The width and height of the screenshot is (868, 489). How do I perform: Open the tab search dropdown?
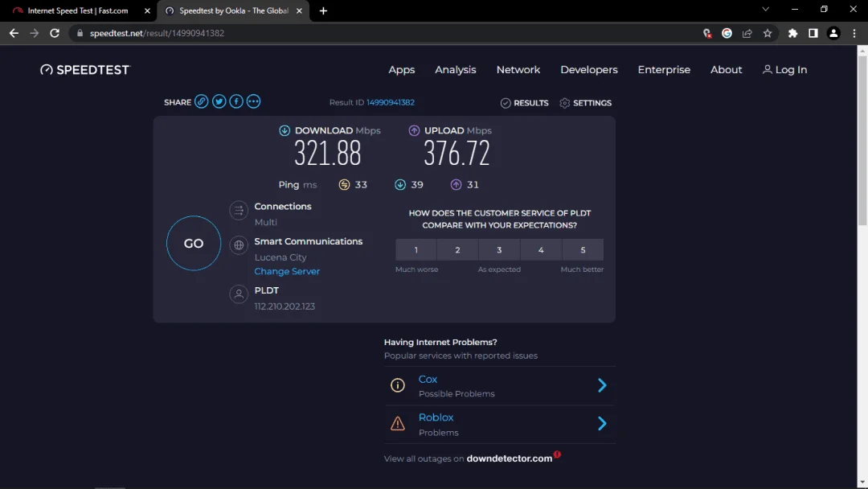(766, 10)
